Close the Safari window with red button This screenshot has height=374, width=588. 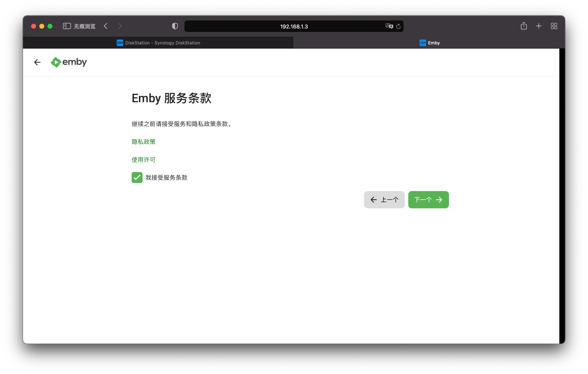click(34, 26)
